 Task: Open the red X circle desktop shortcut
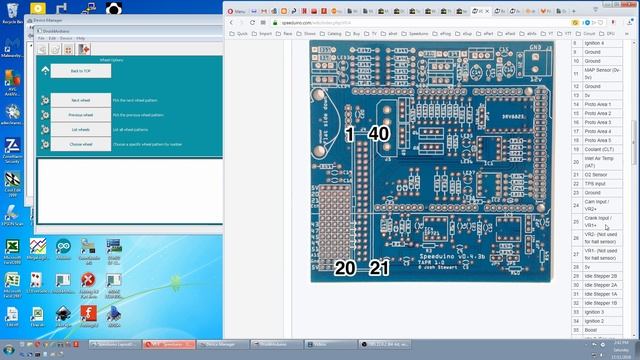[x=89, y=284]
